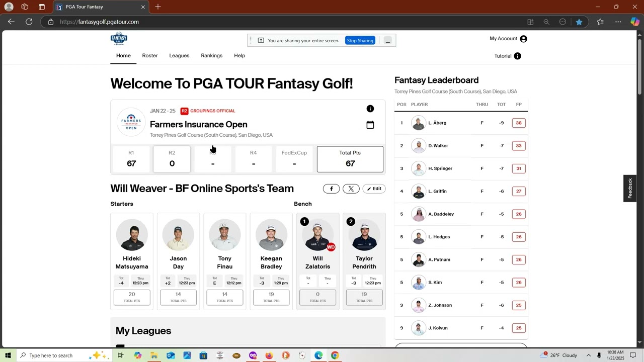The width and height of the screenshot is (644, 362).
Task: Open a new browser tab
Action: click(158, 7)
